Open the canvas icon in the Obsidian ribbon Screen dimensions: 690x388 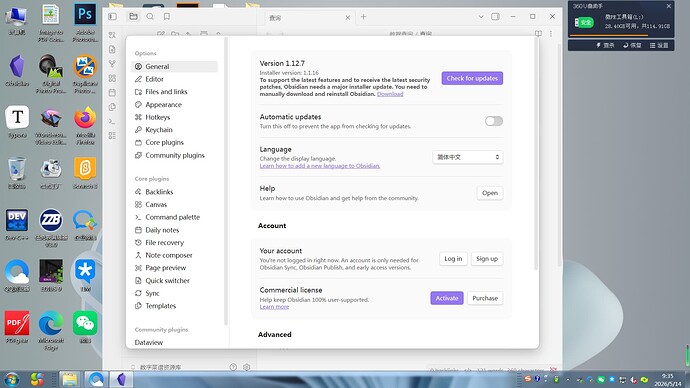pos(112,78)
